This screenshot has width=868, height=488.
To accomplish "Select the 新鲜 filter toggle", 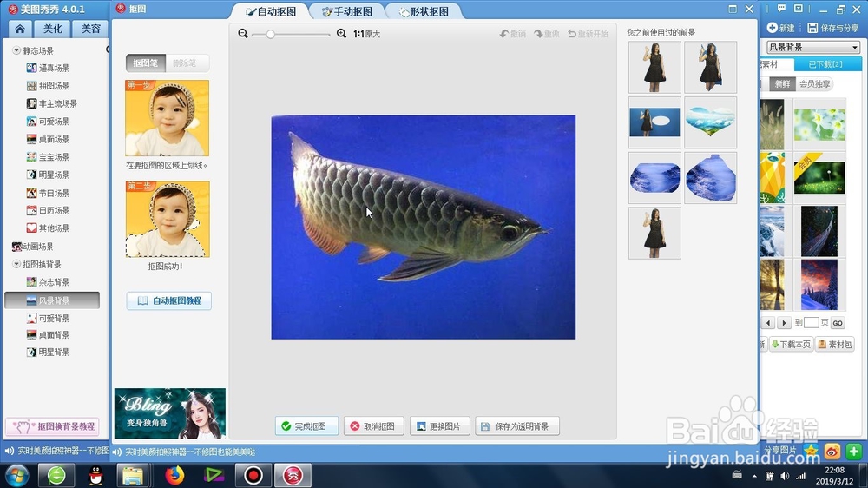I will tap(782, 84).
